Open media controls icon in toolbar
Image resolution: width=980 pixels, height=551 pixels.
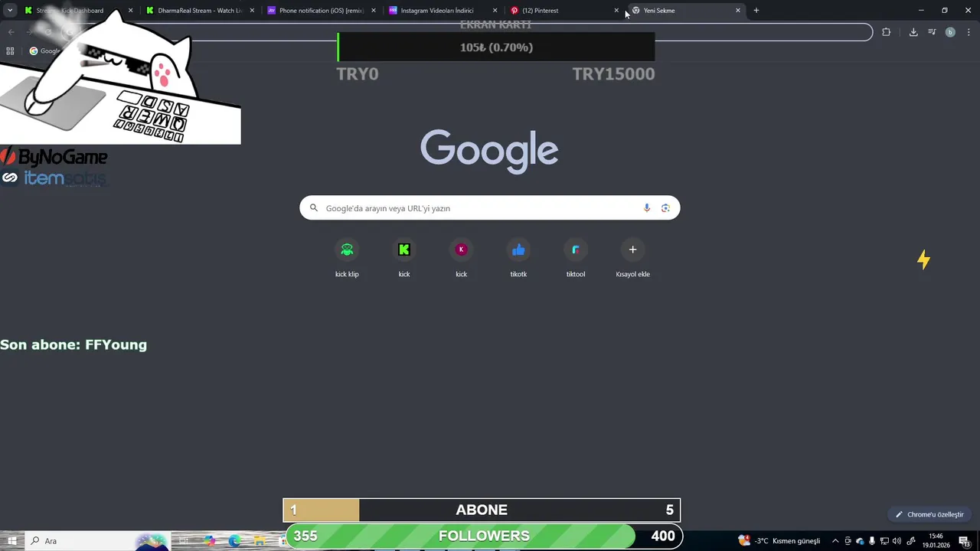coord(932,32)
